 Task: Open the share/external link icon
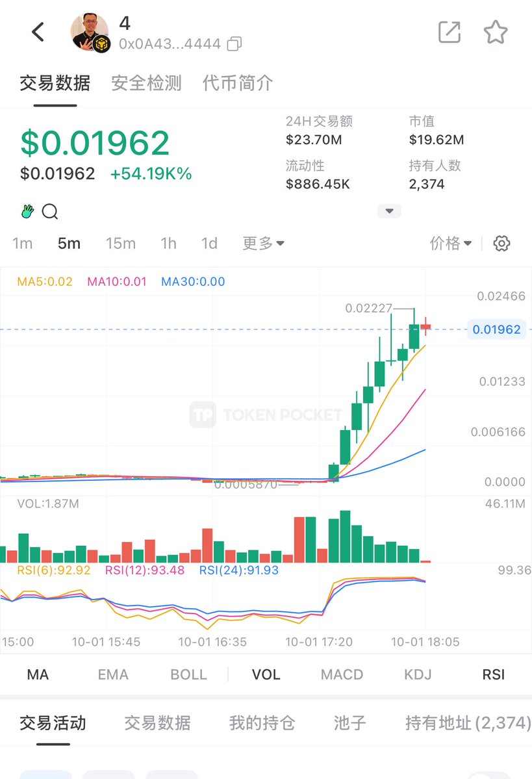(449, 32)
